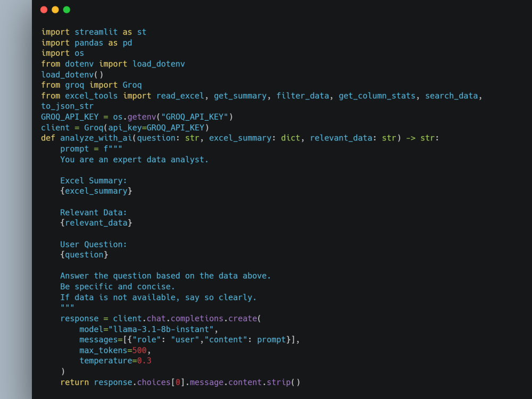This screenshot has height=399, width=532.
Task: Click the '{excel_summary}' placeholder
Action: point(96,191)
